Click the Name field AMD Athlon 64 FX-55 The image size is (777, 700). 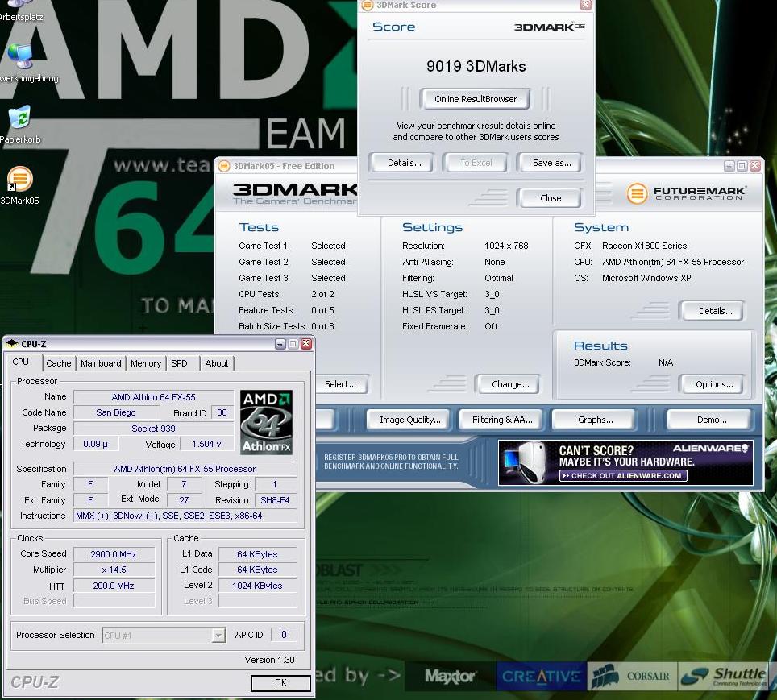[154, 397]
